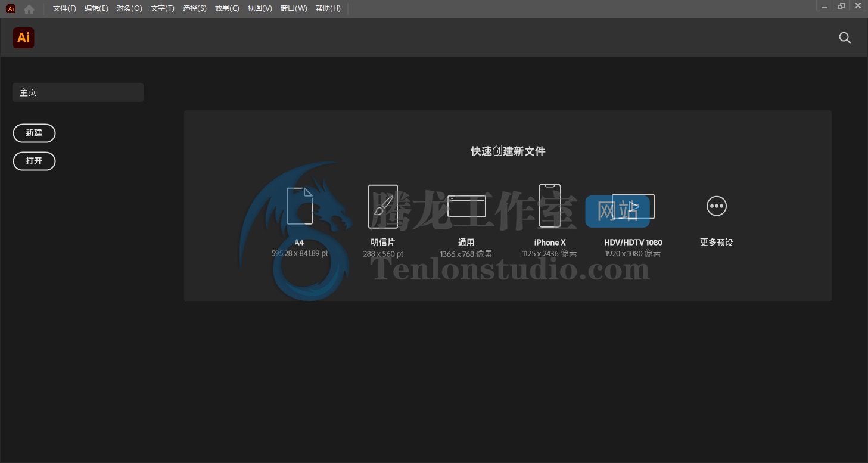
Task: Open the search magnifier icon
Action: pyautogui.click(x=845, y=38)
